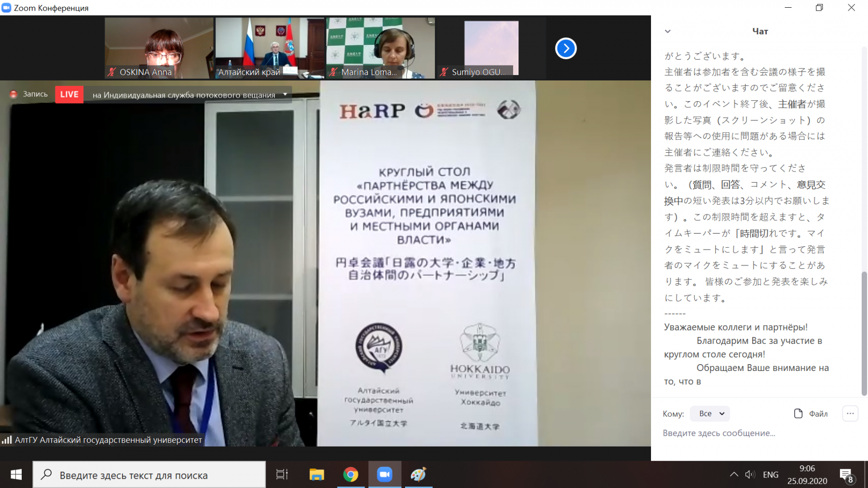This screenshot has height=488, width=868.
Task: Open chat more options ellipsis
Action: click(850, 413)
